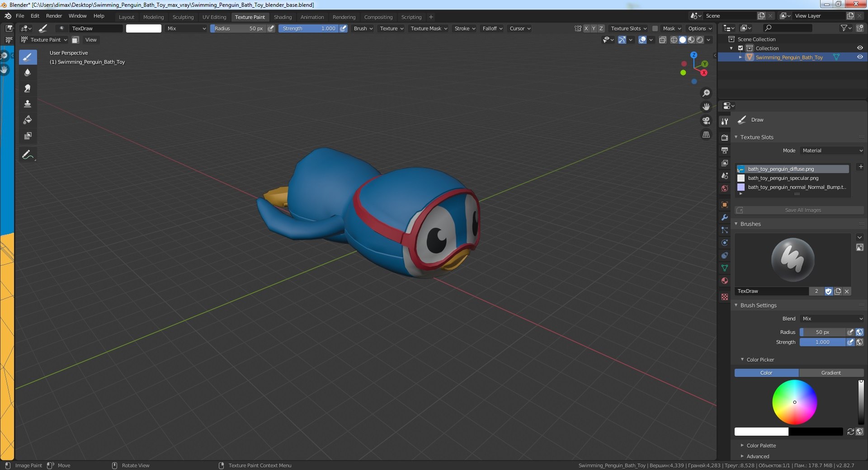868x470 pixels.
Task: Select the Draw brush tool
Action: pyautogui.click(x=28, y=57)
